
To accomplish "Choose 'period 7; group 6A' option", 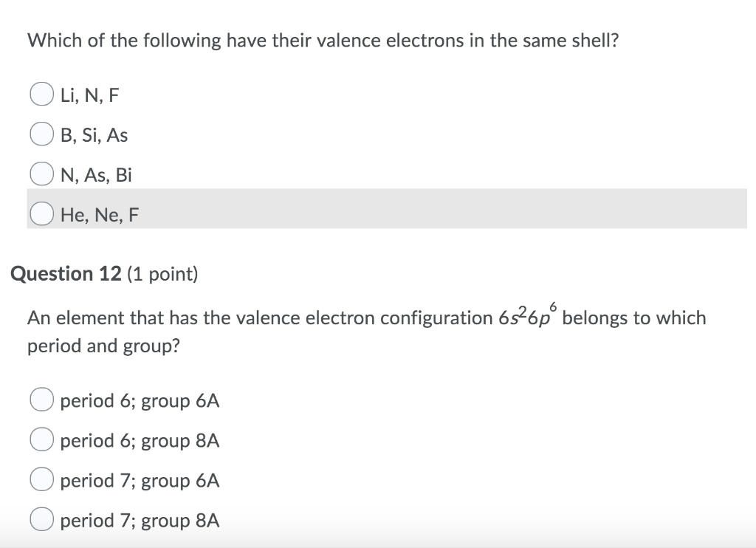I will [x=42, y=479].
